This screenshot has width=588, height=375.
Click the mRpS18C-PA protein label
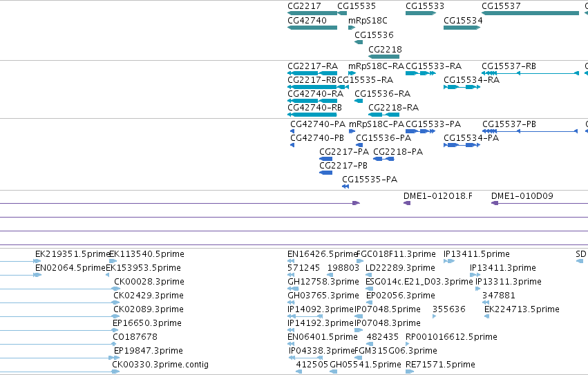click(377, 124)
